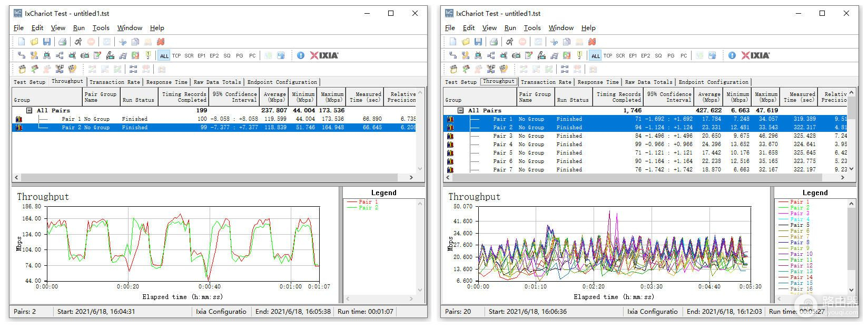Click the Print icon in right window toolbar
This screenshot has width=868, height=327.
tap(494, 42)
